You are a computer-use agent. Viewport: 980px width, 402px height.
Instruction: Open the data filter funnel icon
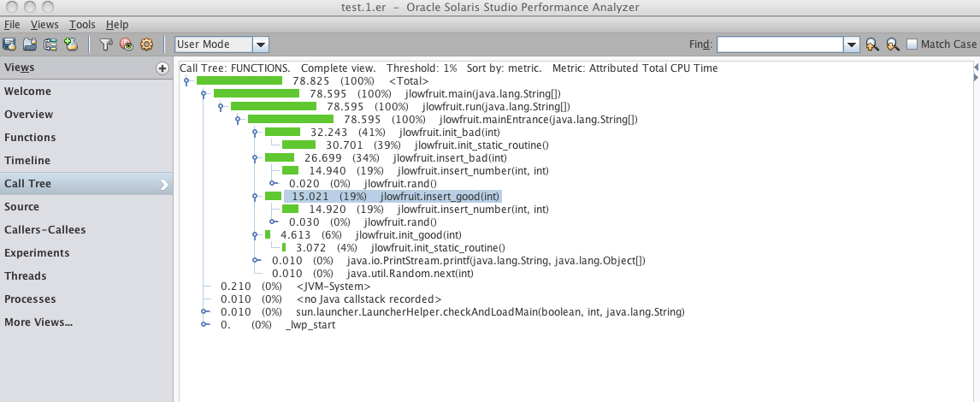coord(106,44)
